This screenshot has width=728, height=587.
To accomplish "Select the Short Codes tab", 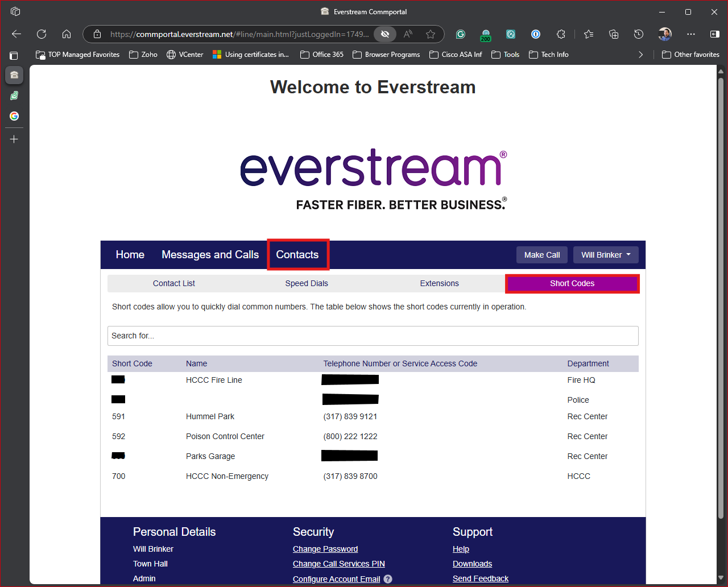I will click(572, 283).
